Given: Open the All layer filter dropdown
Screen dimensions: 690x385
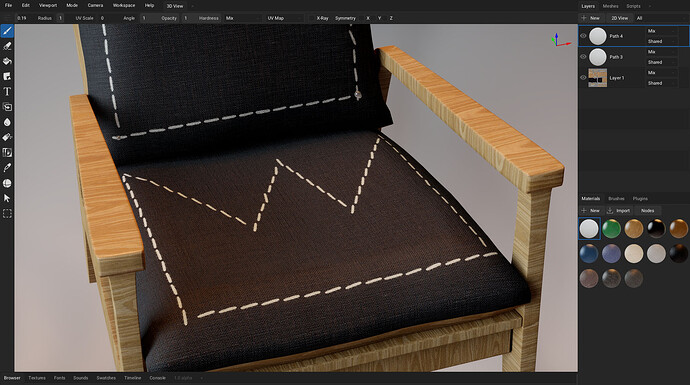Looking at the screenshot, I should 661,18.
